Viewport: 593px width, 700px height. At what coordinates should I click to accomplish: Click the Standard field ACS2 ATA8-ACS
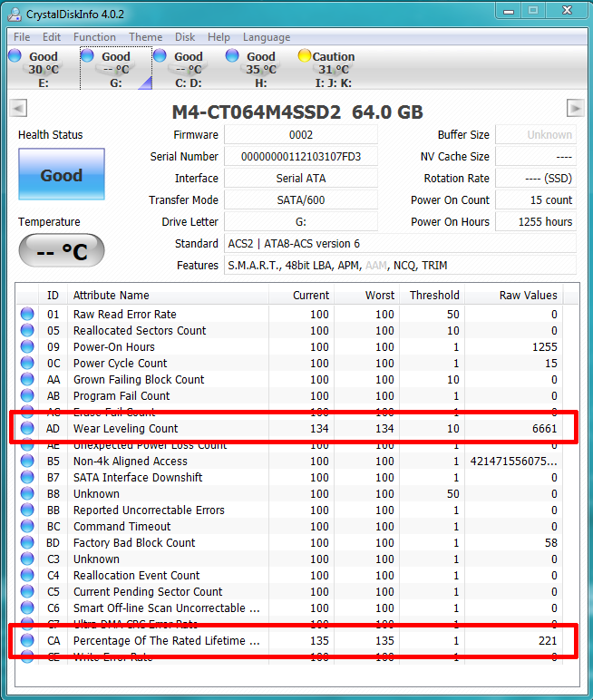pyautogui.click(x=400, y=244)
